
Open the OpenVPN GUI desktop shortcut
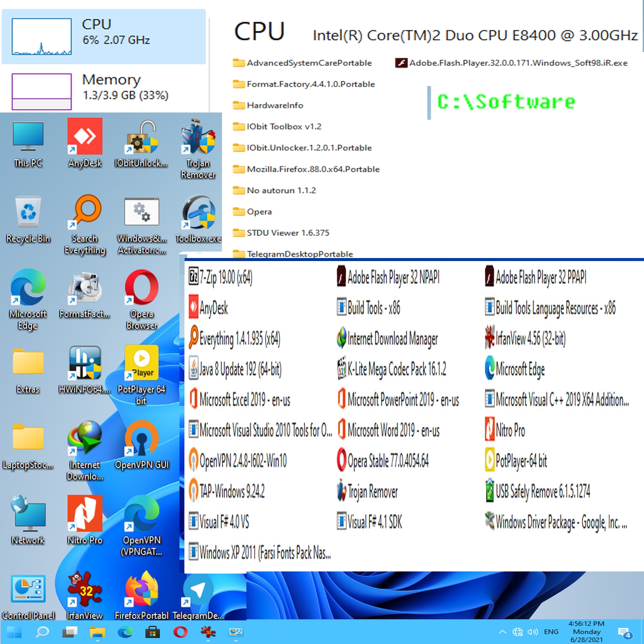(x=142, y=446)
